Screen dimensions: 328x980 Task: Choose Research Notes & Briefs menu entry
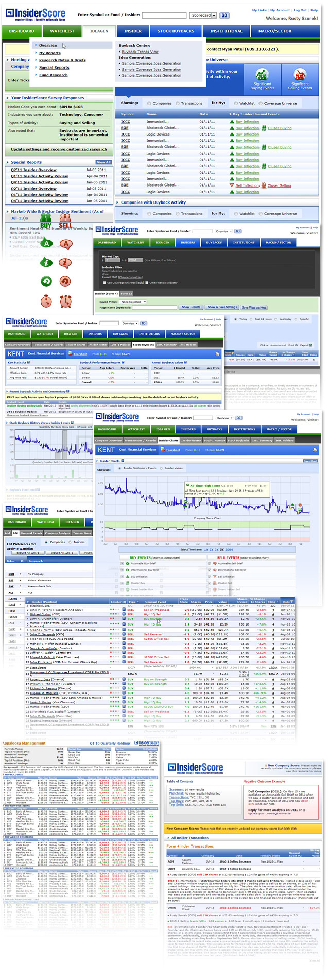[x=62, y=60]
